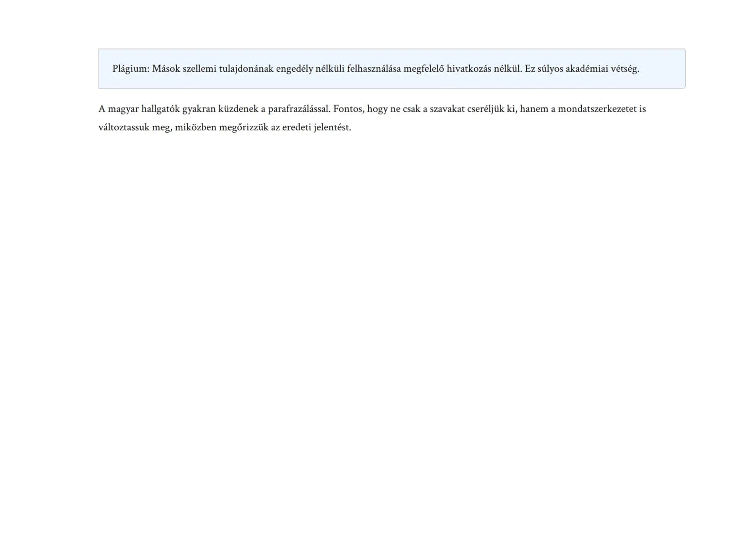Place cursor on the word "küzdenek"

(x=238, y=109)
